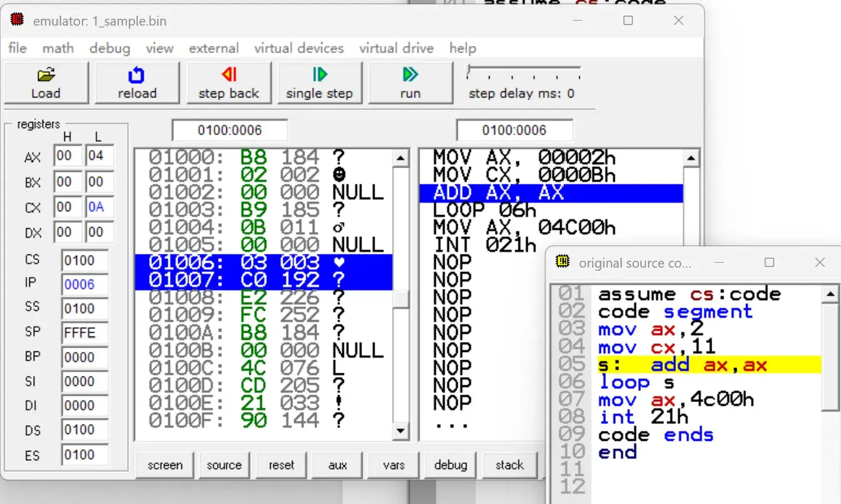
Task: Click the ES register field
Action: click(x=84, y=455)
